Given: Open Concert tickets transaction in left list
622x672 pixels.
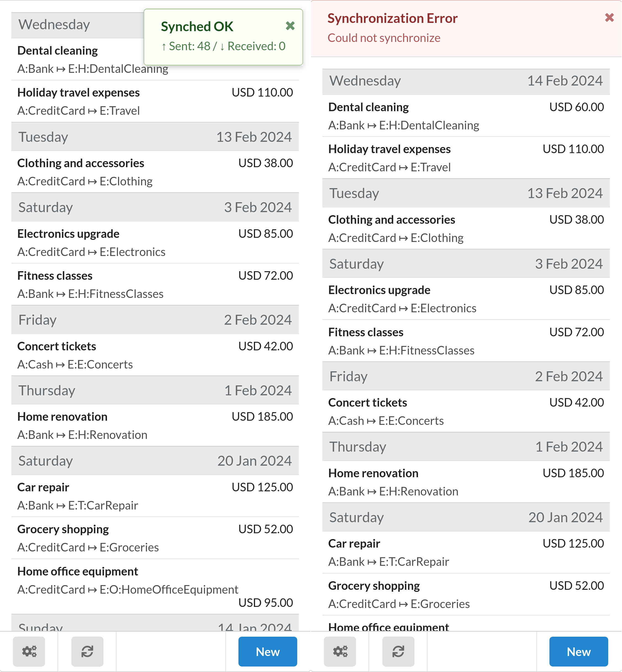Looking at the screenshot, I should pos(155,355).
